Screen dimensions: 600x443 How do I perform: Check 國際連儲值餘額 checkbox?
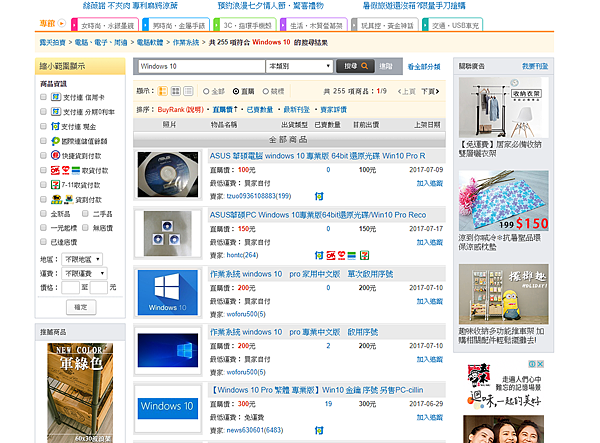[x=43, y=141]
